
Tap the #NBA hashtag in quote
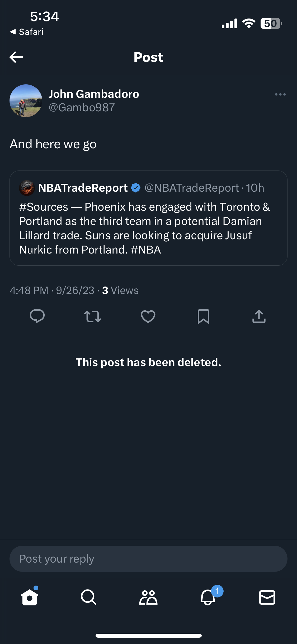tap(146, 250)
